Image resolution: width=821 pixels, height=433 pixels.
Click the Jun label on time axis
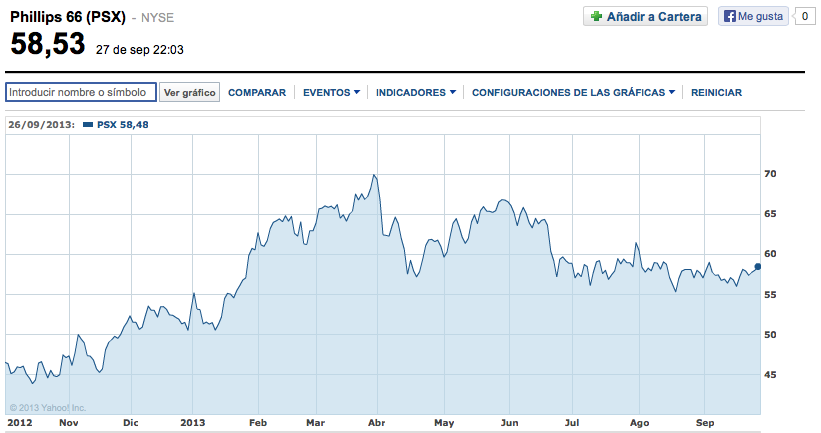point(509,423)
